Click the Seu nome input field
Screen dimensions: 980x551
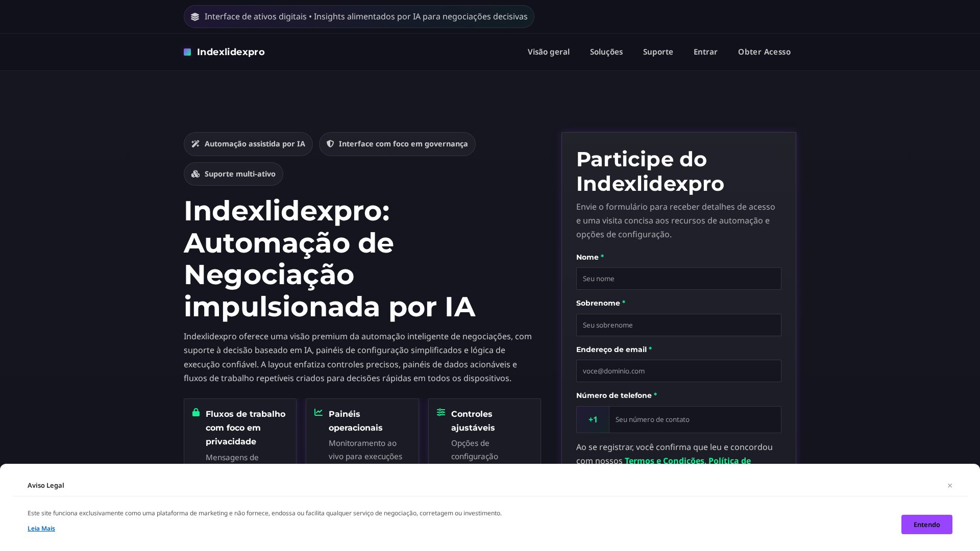(x=678, y=279)
